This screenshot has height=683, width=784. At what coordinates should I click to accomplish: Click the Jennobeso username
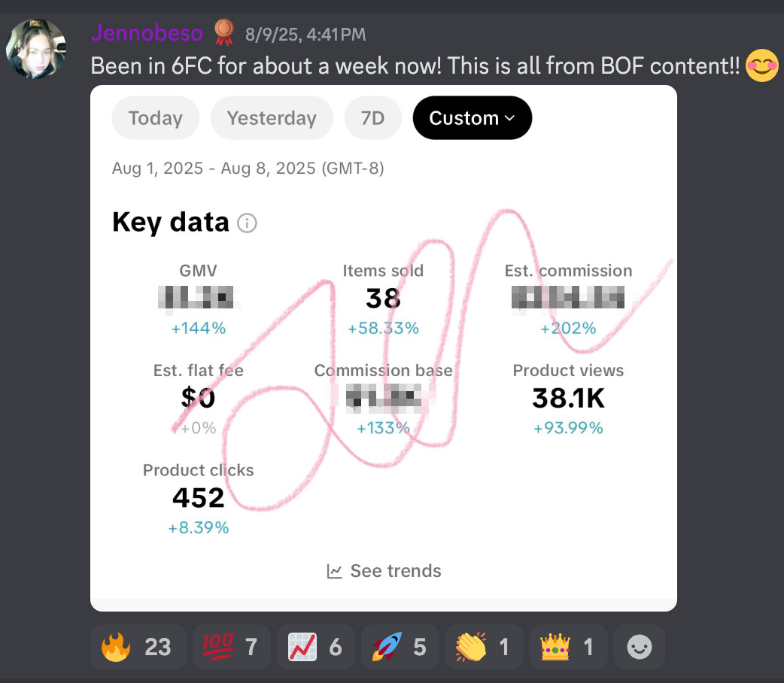pyautogui.click(x=147, y=33)
